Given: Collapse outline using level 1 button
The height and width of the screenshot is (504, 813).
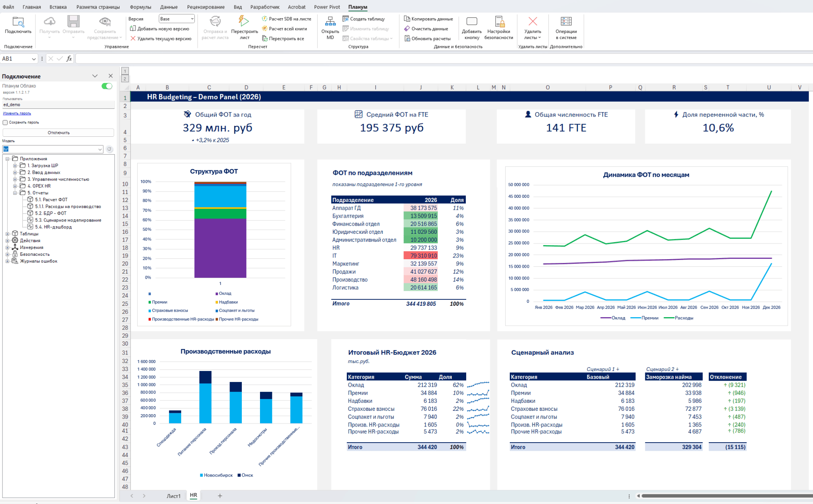Looking at the screenshot, I should [125, 71].
